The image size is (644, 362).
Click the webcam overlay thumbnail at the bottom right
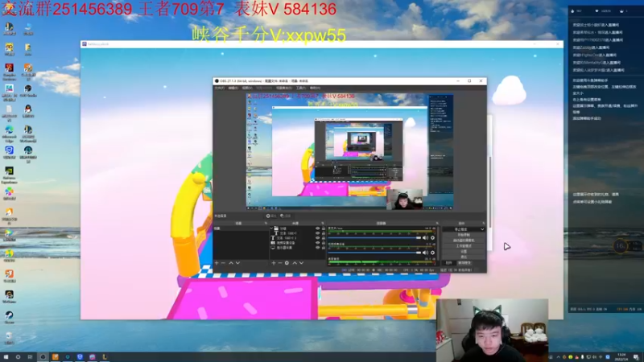point(492,330)
